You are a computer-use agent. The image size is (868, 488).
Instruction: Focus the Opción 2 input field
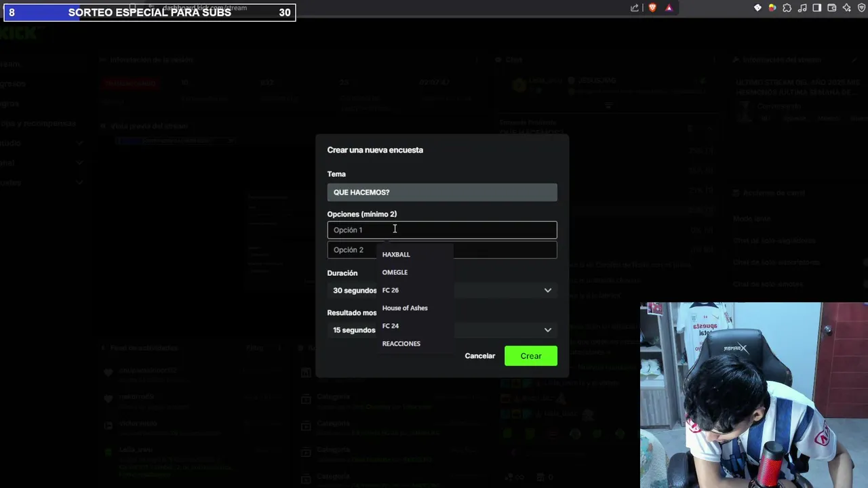[x=442, y=249]
